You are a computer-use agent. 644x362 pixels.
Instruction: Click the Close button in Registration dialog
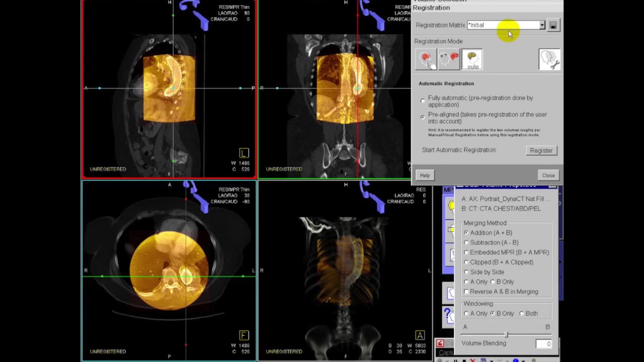pos(548,175)
